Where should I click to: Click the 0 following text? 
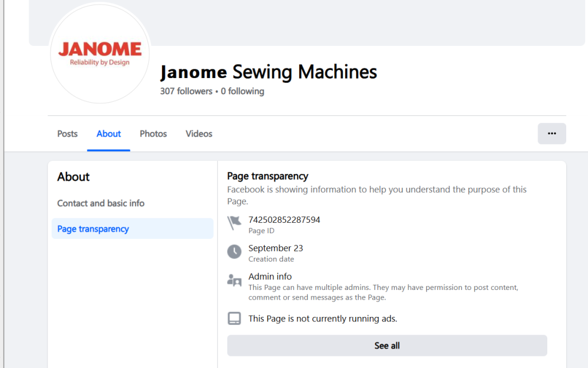242,91
